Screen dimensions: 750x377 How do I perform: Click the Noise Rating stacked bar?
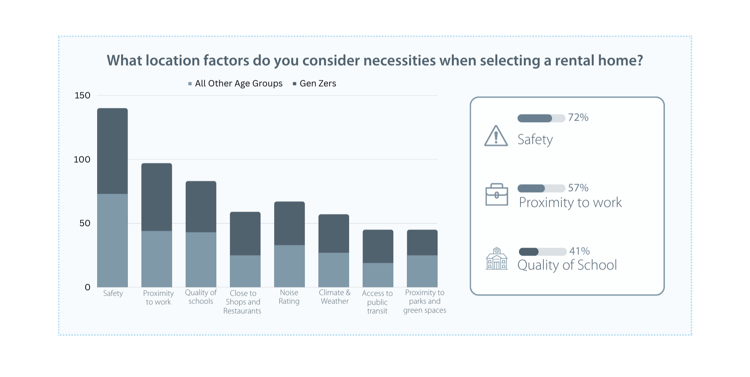(289, 244)
